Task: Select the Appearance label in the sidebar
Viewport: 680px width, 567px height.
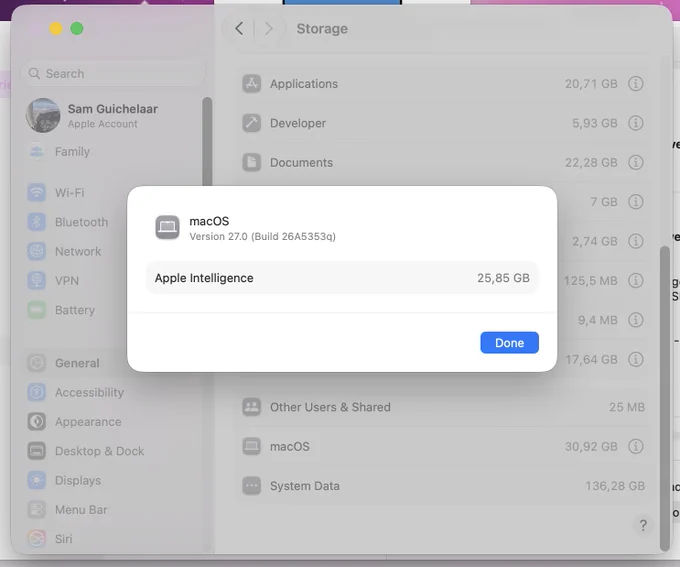Action: click(88, 422)
